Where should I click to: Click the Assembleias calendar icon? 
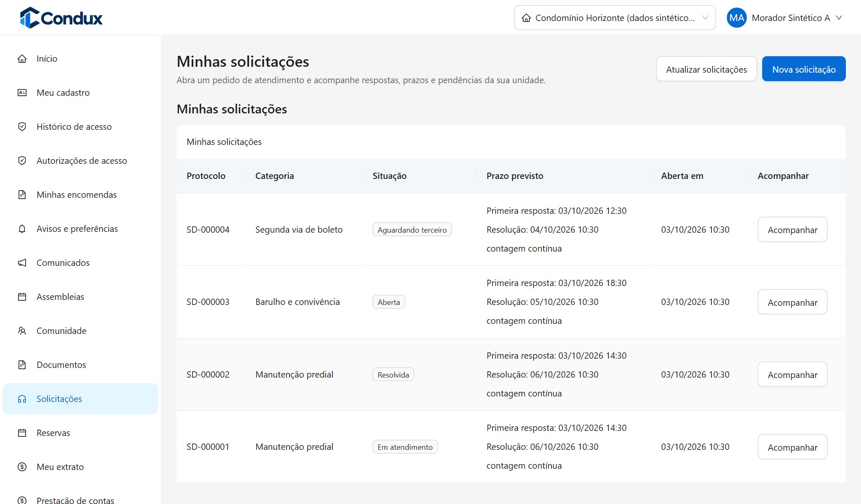(22, 297)
